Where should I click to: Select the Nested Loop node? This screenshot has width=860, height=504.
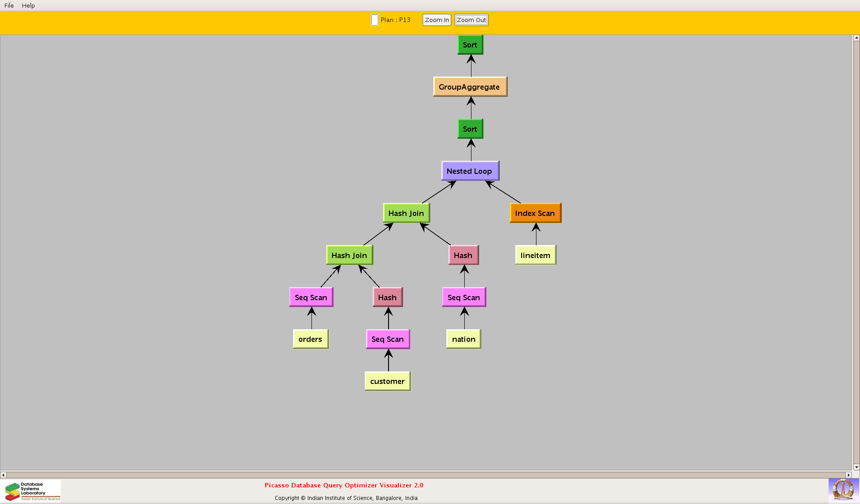click(x=470, y=171)
